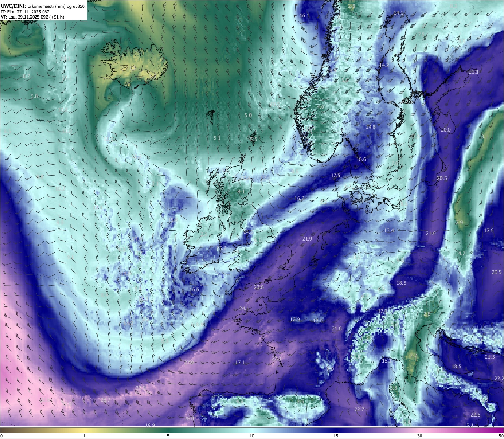Click the value label '28.0'
Image resolution: width=504 pixels, height=439 pixels.
[x=189, y=419]
